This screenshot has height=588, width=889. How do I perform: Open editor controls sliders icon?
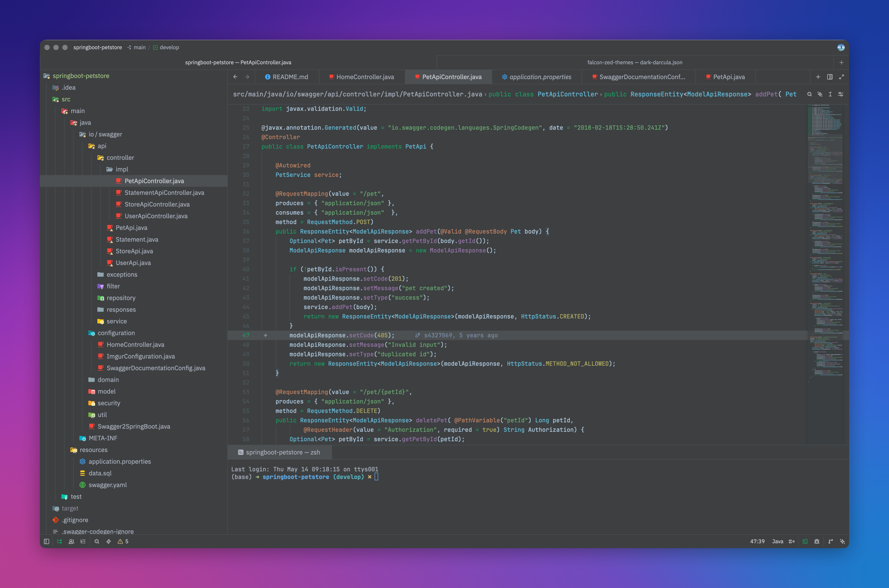pyautogui.click(x=841, y=94)
